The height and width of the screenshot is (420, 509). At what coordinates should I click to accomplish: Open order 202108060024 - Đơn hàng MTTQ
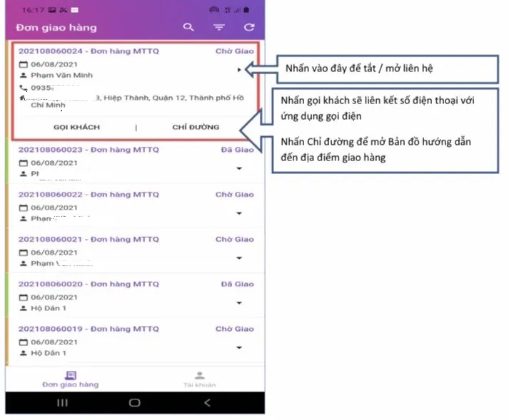[x=89, y=51]
